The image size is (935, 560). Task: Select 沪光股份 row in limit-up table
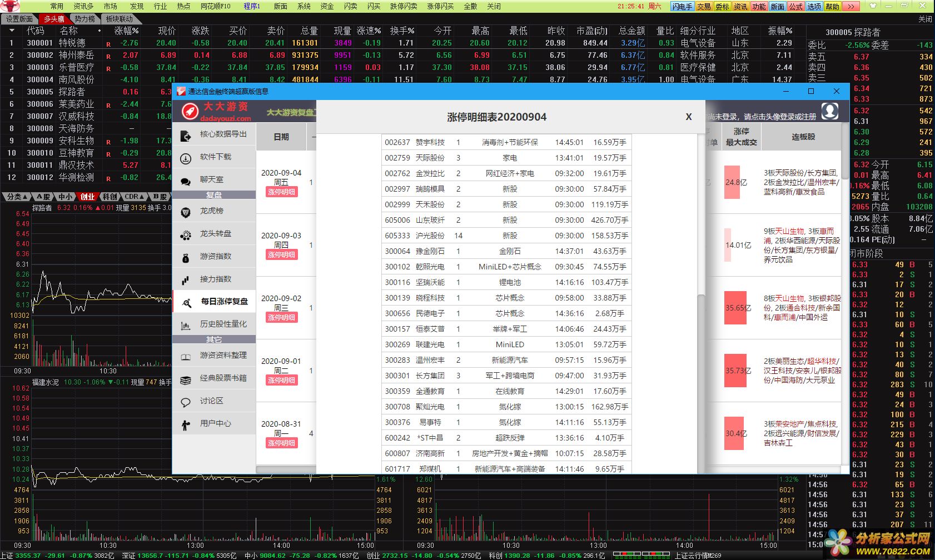[x=506, y=236]
